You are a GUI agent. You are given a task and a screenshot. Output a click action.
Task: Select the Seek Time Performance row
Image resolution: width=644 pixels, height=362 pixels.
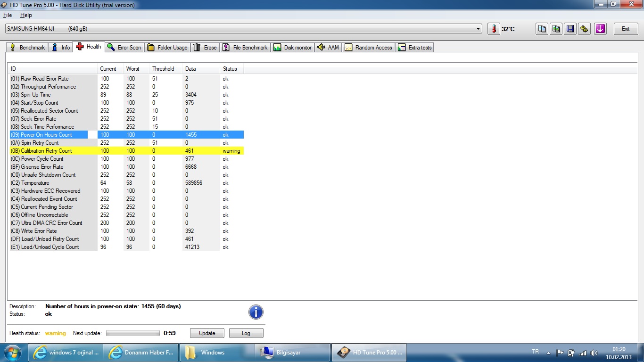point(126,127)
